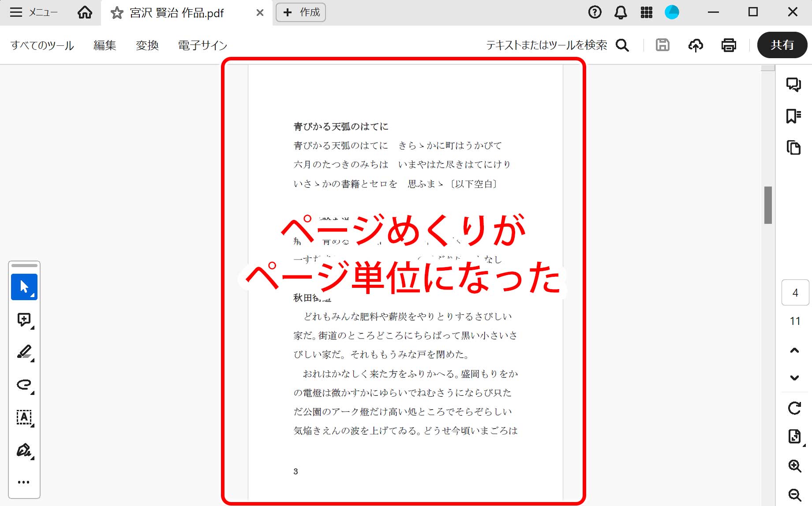The height and width of the screenshot is (506, 812).
Task: Click the line starting 気焔きえんの波を上げて
Action: coord(406,431)
